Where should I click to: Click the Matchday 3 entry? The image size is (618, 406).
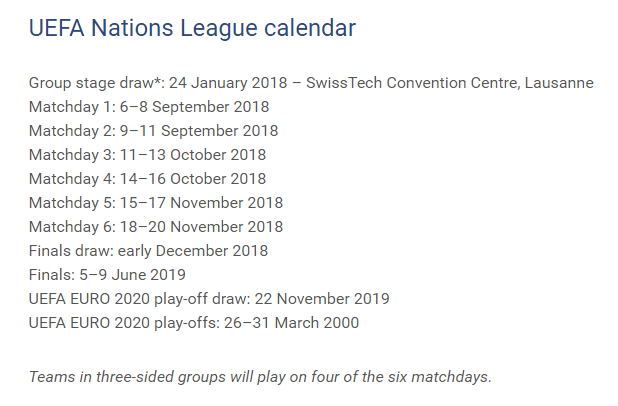(148, 155)
